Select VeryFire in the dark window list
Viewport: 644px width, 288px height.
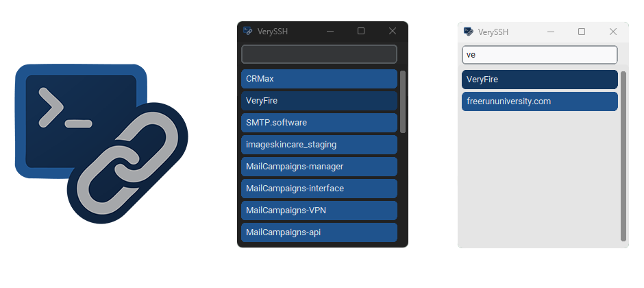pyautogui.click(x=319, y=101)
